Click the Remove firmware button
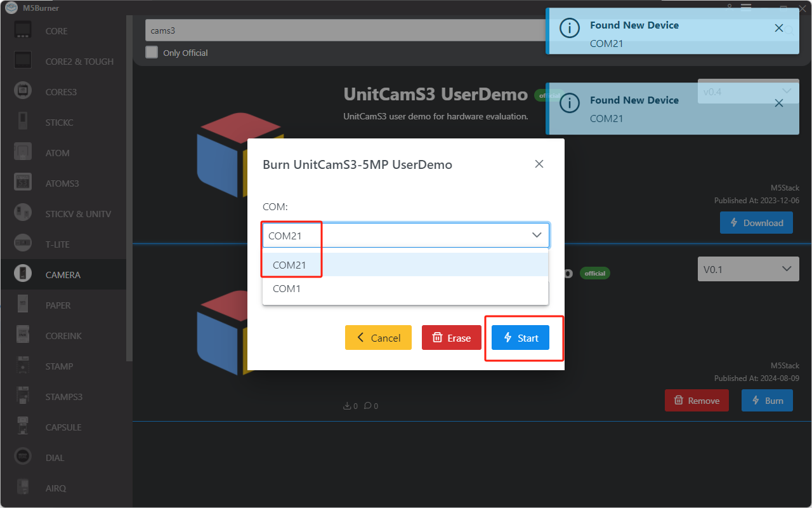The height and width of the screenshot is (508, 812). tap(697, 401)
